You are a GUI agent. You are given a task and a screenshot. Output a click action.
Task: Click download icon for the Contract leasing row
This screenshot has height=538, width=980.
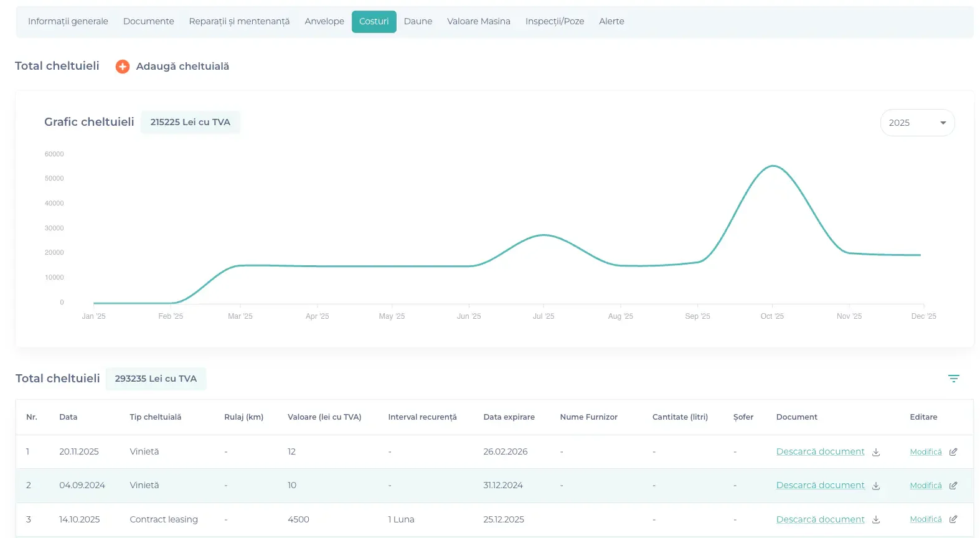876,519
